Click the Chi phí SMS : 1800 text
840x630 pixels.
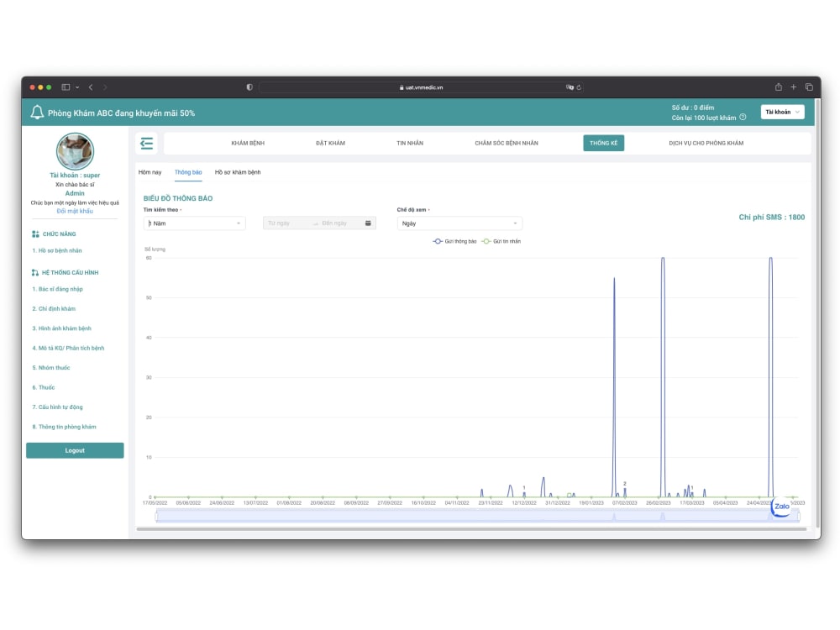[771, 217]
